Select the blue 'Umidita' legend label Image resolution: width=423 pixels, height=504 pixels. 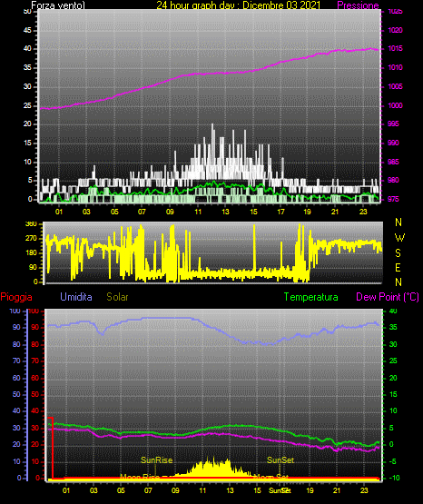(76, 297)
